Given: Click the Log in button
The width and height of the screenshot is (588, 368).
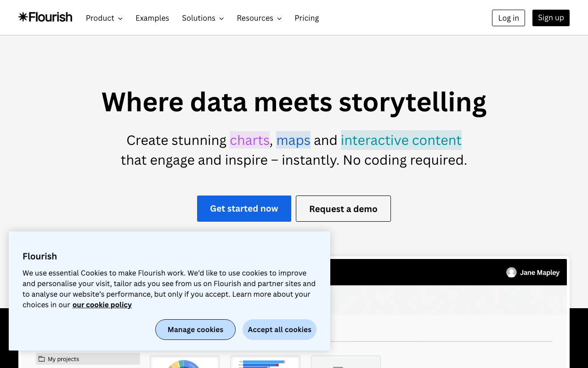Looking at the screenshot, I should (508, 18).
